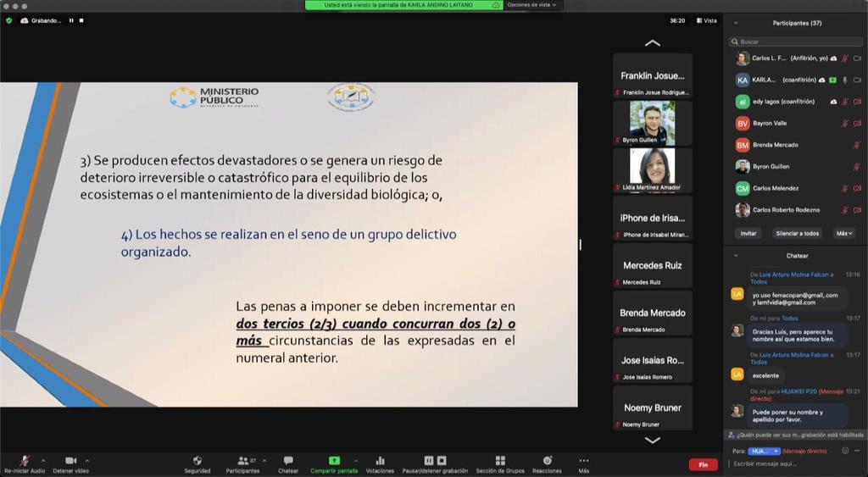Open the Más dropdown in participants panel
Image resolution: width=868 pixels, height=477 pixels.
pos(844,234)
